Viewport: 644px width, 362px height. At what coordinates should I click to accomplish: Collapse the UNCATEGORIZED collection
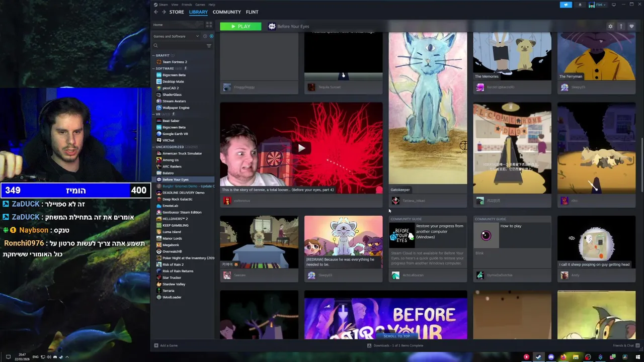(x=154, y=147)
